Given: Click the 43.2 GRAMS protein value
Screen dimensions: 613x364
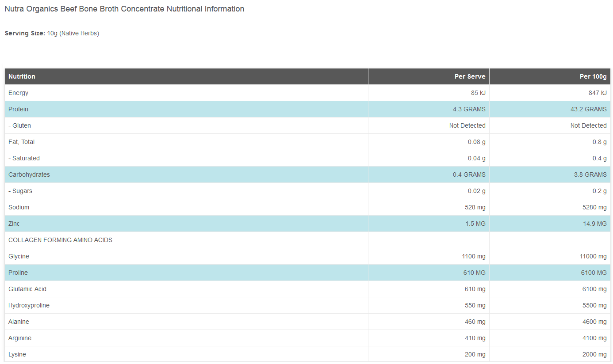Looking at the screenshot, I should 588,109.
